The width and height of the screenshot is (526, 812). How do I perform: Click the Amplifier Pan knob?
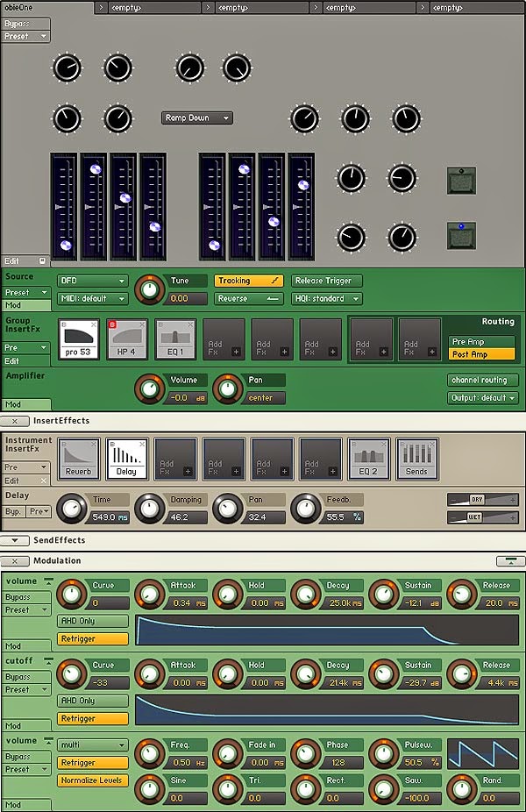[x=227, y=389]
